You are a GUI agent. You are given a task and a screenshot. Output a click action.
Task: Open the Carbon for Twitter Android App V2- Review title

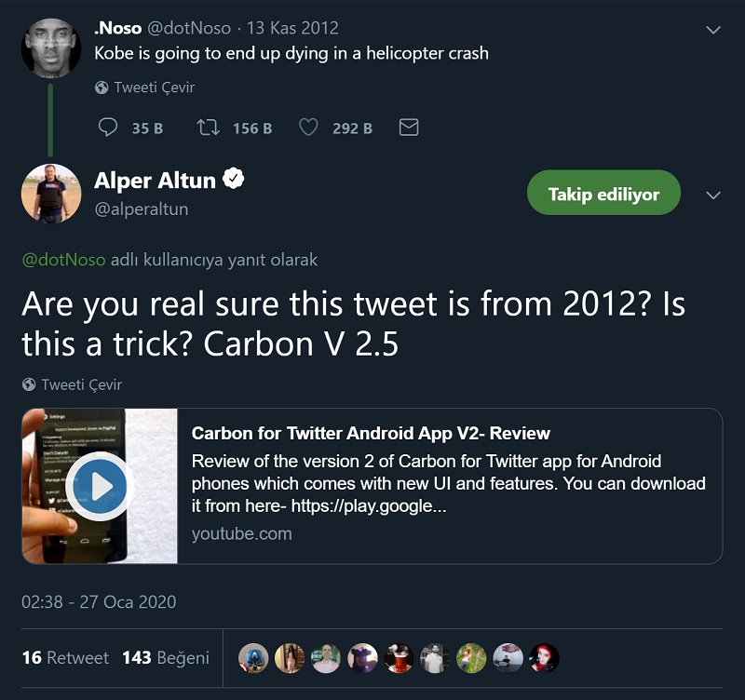pos(371,433)
